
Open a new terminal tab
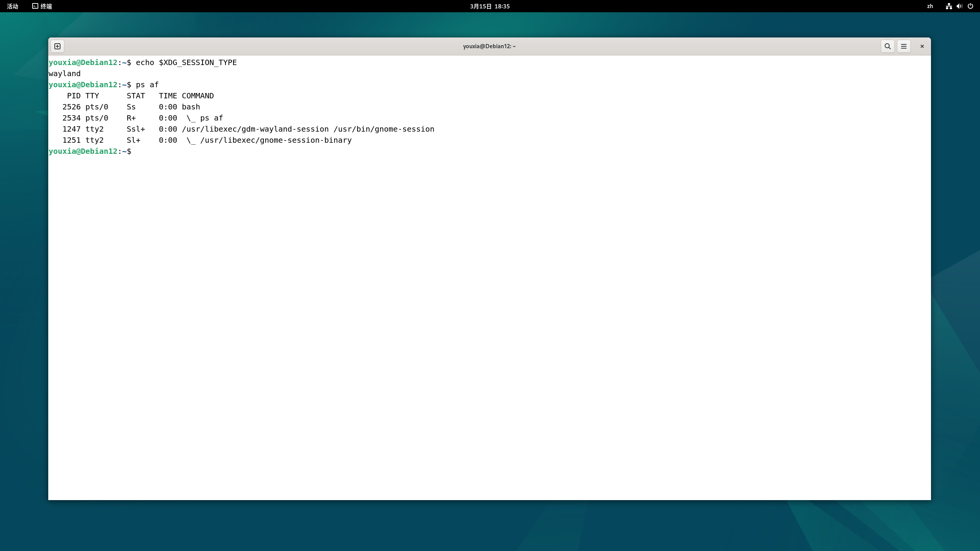coord(58,46)
